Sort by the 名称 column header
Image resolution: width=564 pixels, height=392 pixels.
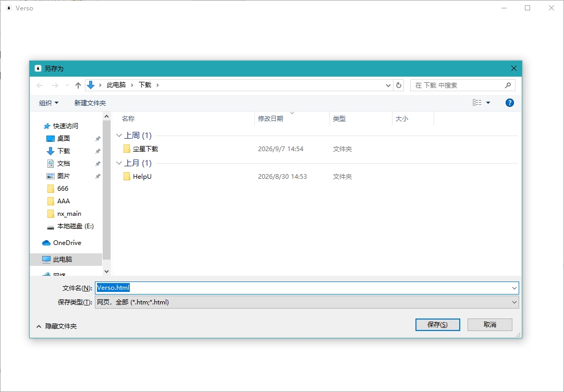tap(128, 119)
